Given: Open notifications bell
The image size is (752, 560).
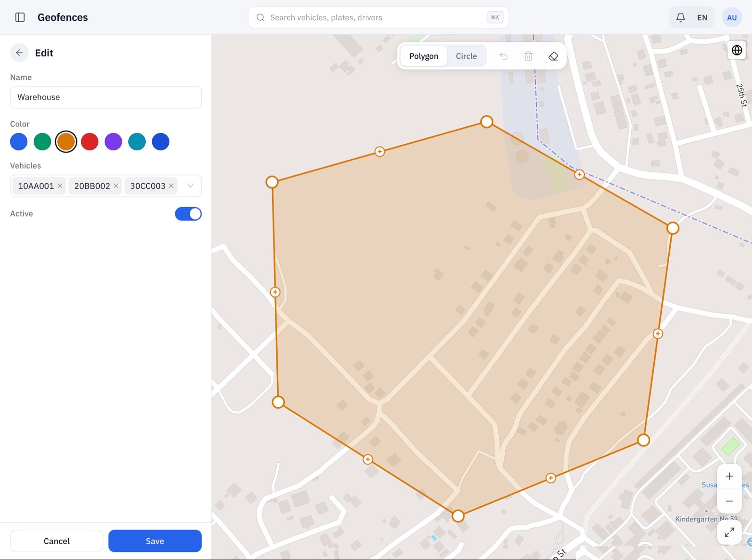Looking at the screenshot, I should click(681, 17).
